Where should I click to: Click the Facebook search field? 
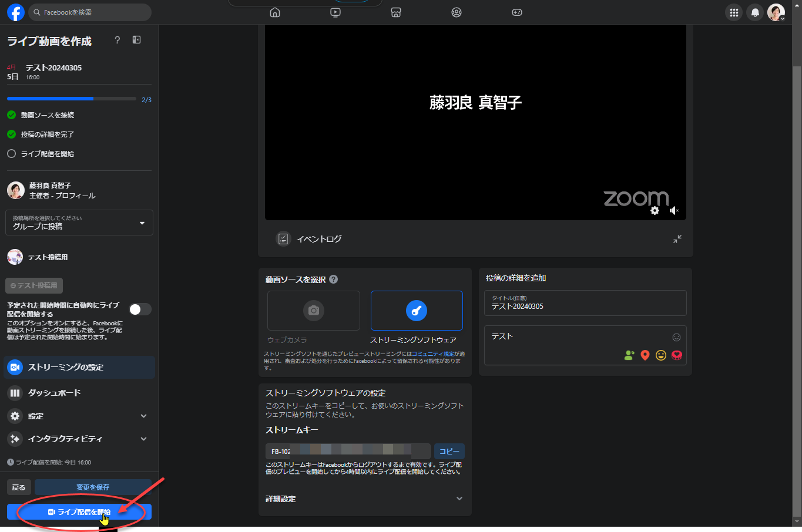tap(90, 12)
